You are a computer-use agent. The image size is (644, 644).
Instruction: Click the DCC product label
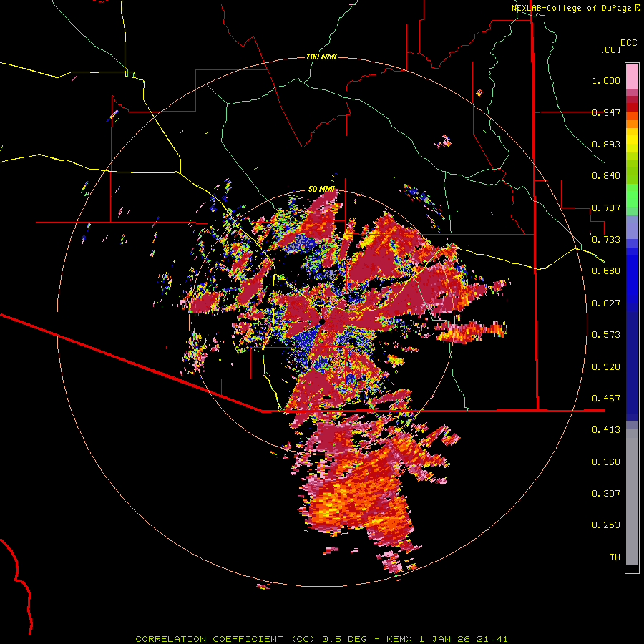tap(628, 43)
